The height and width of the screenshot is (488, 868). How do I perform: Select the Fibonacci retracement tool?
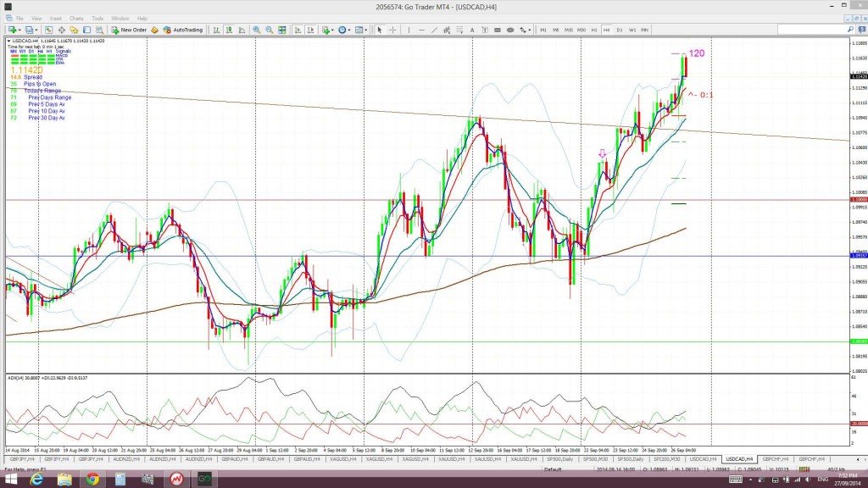tap(459, 30)
